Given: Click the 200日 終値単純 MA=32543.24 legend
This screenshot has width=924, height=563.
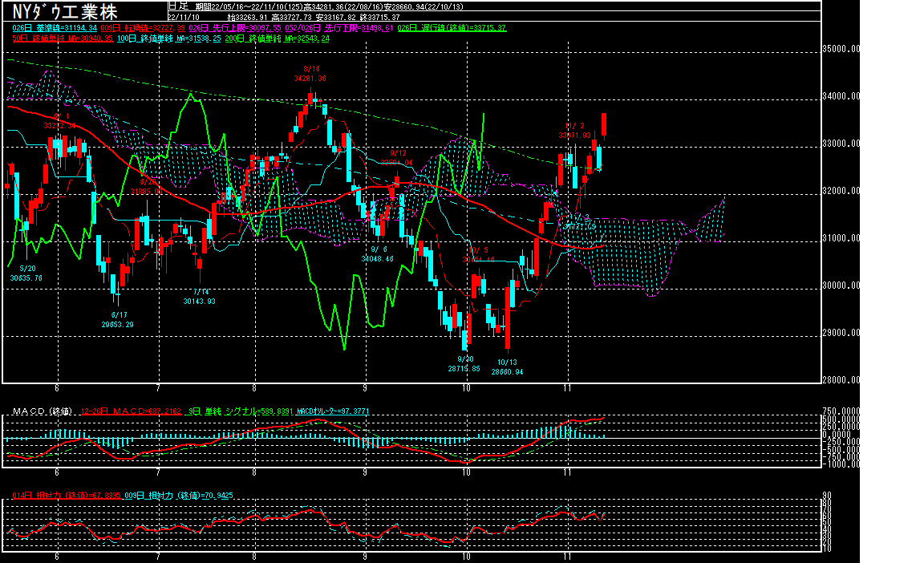Looking at the screenshot, I should tap(278, 38).
